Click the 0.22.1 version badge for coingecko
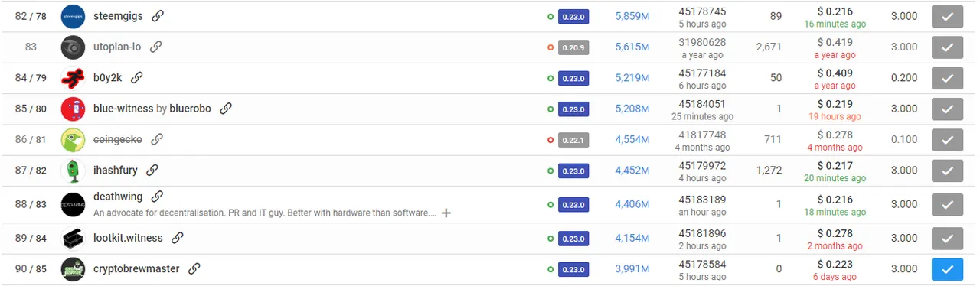The height and width of the screenshot is (286, 980). point(573,139)
